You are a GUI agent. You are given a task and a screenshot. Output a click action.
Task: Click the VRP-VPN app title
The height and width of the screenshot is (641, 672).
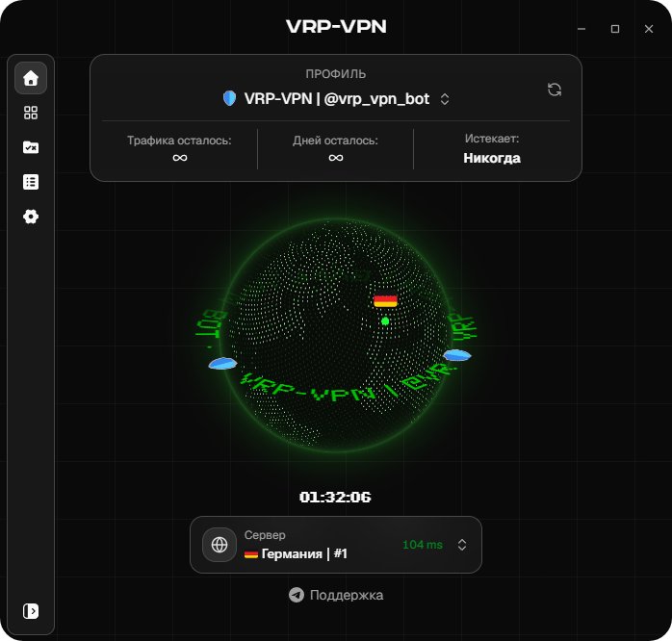pos(336,27)
